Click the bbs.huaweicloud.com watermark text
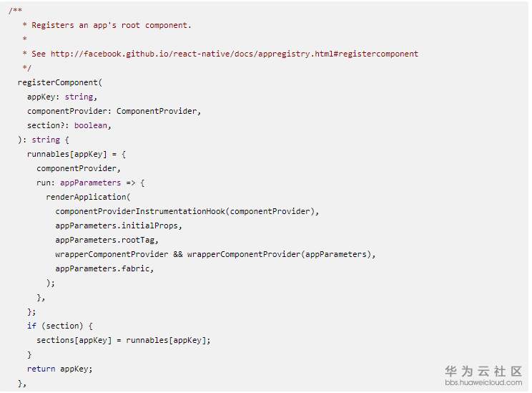This screenshot has height=393, width=532. click(x=483, y=382)
